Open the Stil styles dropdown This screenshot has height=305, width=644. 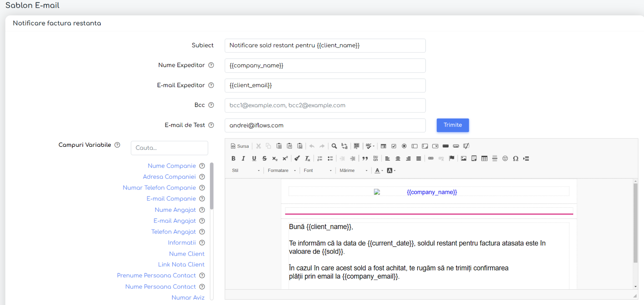(x=246, y=170)
